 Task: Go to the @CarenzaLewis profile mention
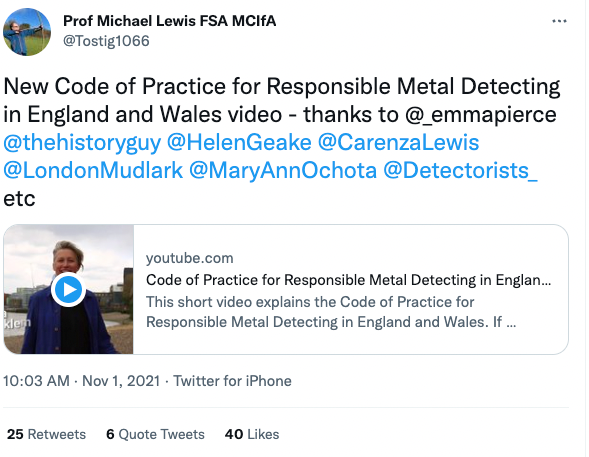pyautogui.click(x=399, y=143)
